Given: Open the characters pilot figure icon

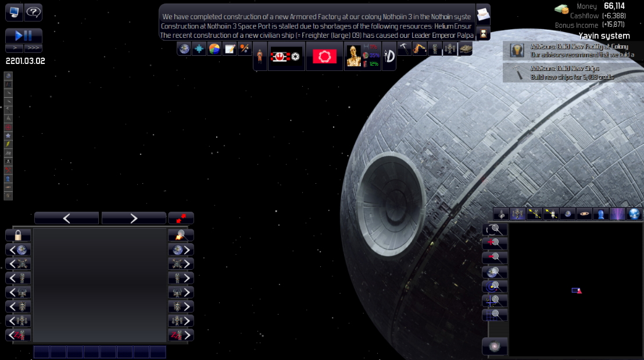Looking at the screenshot, I should point(260,56).
